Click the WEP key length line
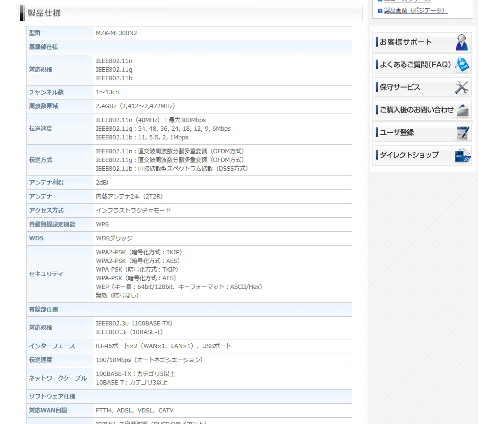504x424 pixels. tap(179, 287)
